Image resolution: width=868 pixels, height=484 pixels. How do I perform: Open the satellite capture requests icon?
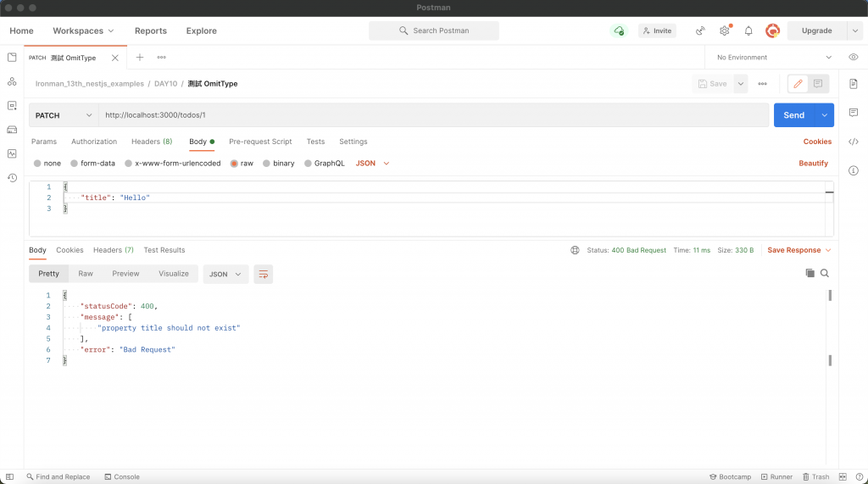700,31
